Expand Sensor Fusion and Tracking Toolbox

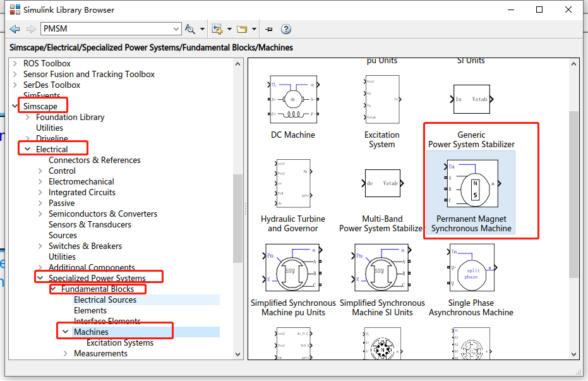[15, 75]
